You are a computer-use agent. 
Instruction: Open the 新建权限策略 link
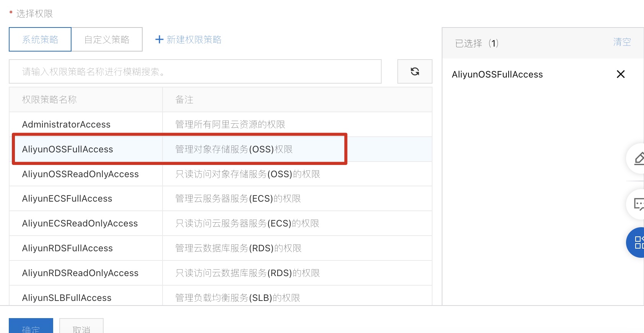pyautogui.click(x=194, y=39)
